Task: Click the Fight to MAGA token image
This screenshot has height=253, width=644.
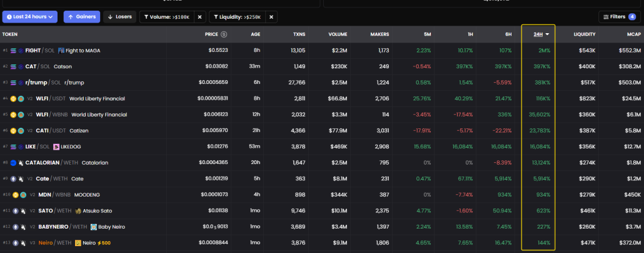Action: tap(61, 50)
